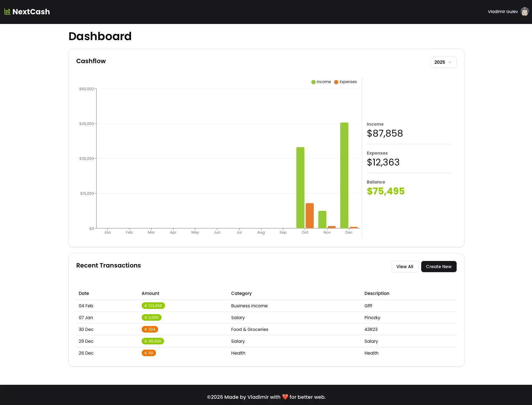This screenshot has width=532, height=405.
Task: Open the 2025 year dropdown
Action: point(443,62)
